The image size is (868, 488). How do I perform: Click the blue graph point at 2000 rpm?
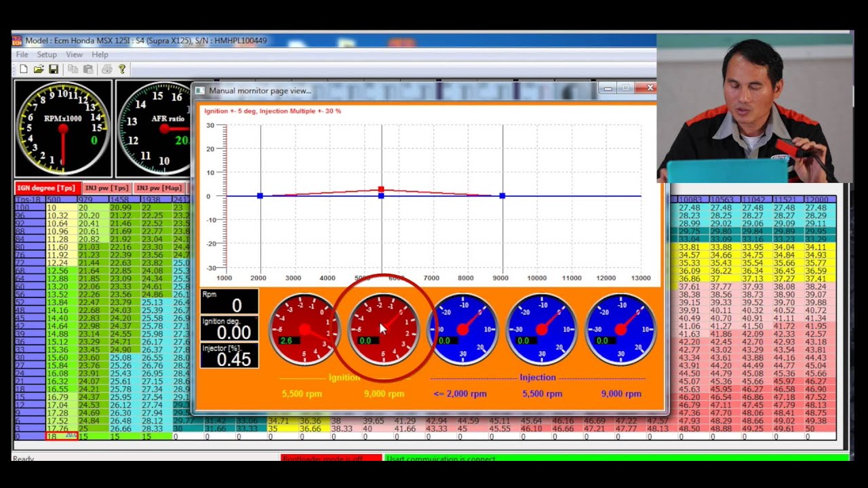[260, 196]
